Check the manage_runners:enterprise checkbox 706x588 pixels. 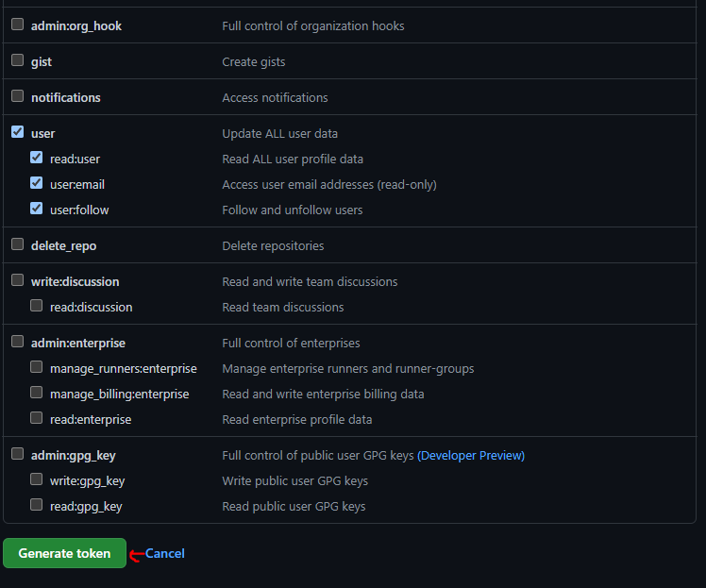pos(37,367)
